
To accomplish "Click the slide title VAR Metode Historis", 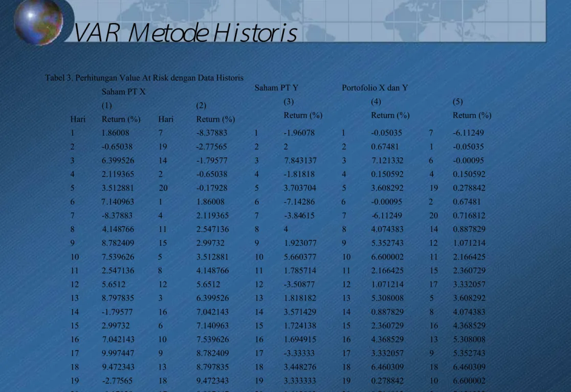I will tap(185, 33).
